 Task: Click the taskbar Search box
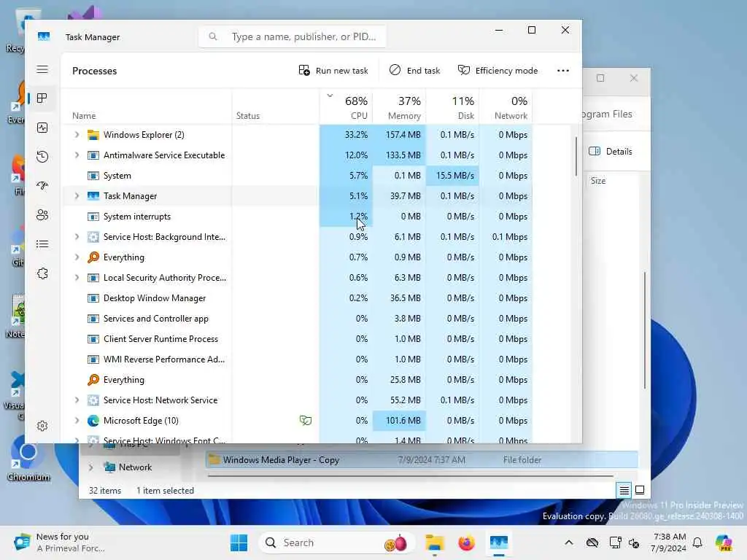(336, 542)
